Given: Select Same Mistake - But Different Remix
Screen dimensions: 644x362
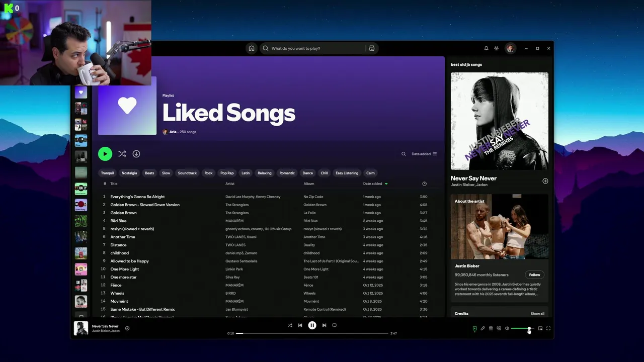Looking at the screenshot, I should pyautogui.click(x=142, y=309).
